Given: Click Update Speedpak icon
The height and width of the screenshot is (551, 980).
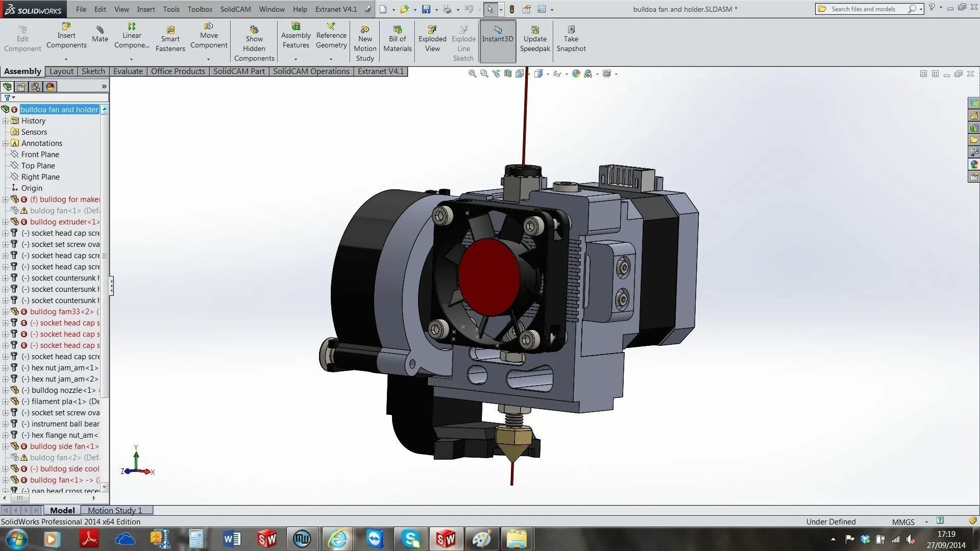Looking at the screenshot, I should pos(534,30).
